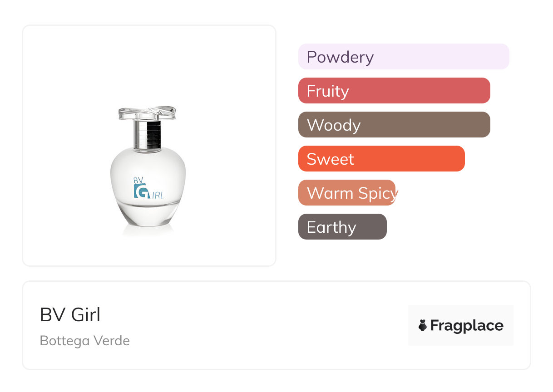This screenshot has width=553, height=392.
Task: Click the Fragplace wordmark text
Action: click(x=467, y=325)
